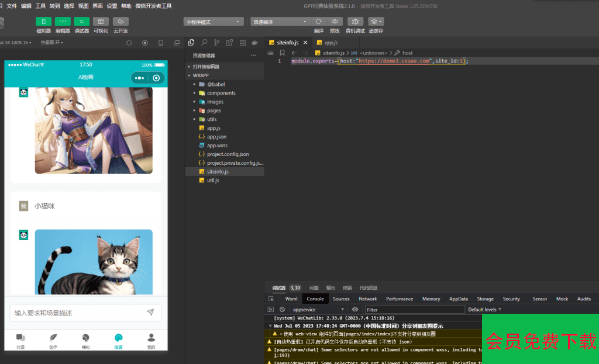
Task: Click the real device debug bug icon
Action: tap(355, 22)
